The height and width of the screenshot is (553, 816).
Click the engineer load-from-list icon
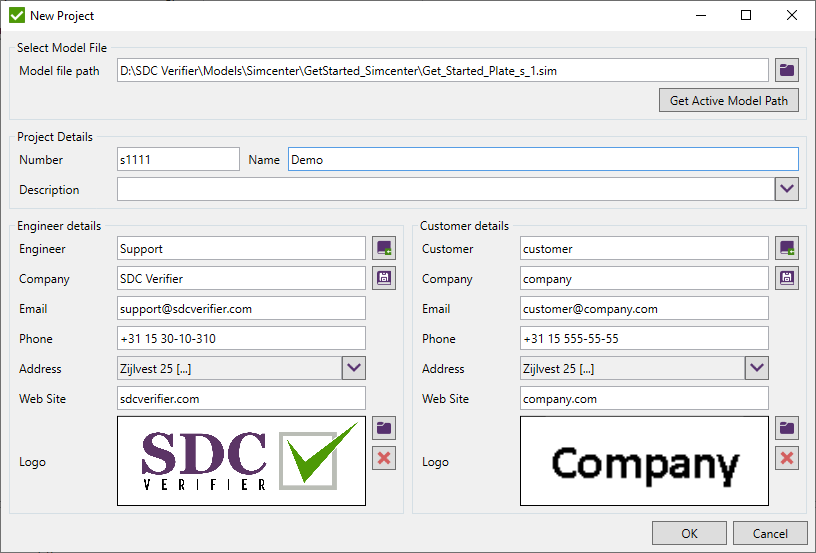384,248
